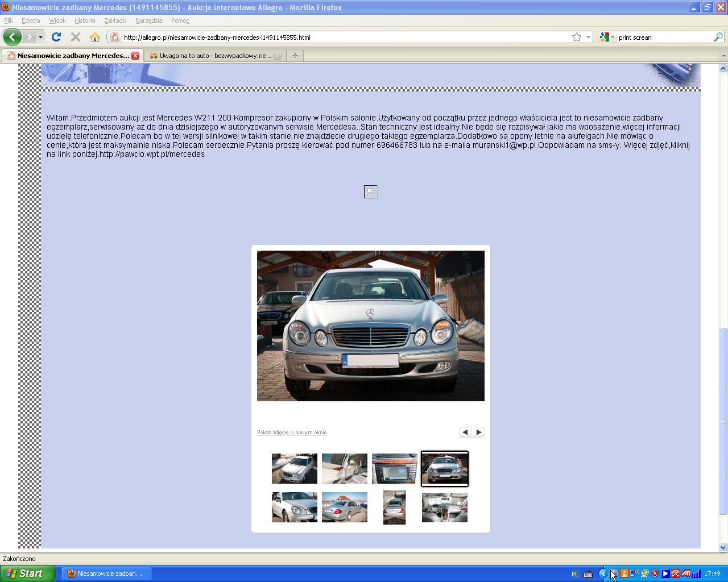Image resolution: width=728 pixels, height=582 pixels.
Task: Select first thumbnail of silver Mercedes side-front
Action: click(x=295, y=469)
